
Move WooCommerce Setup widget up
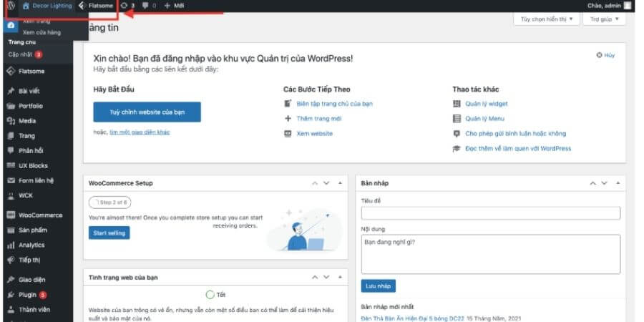tap(315, 183)
